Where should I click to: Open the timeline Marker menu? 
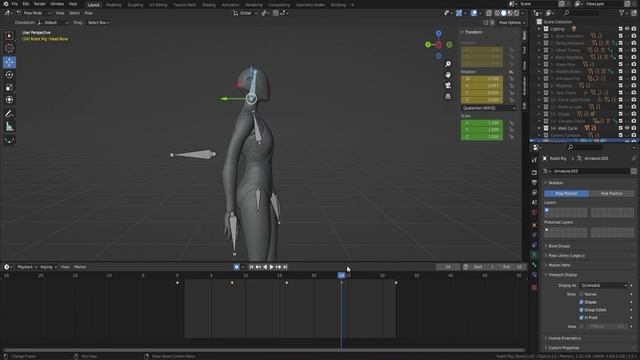80,267
